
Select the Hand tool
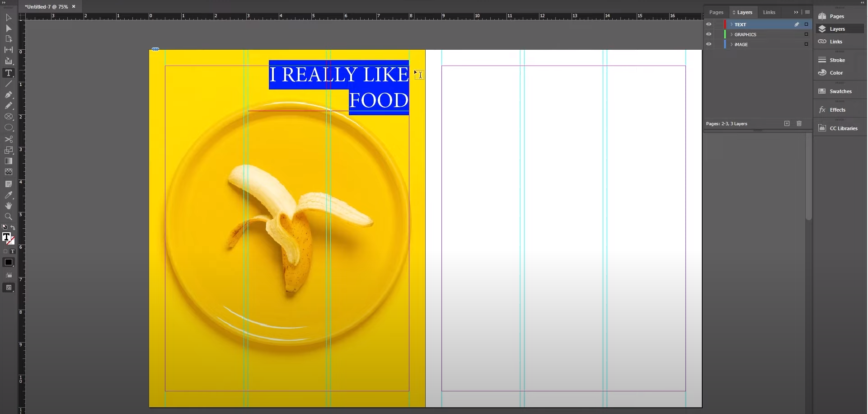8,206
